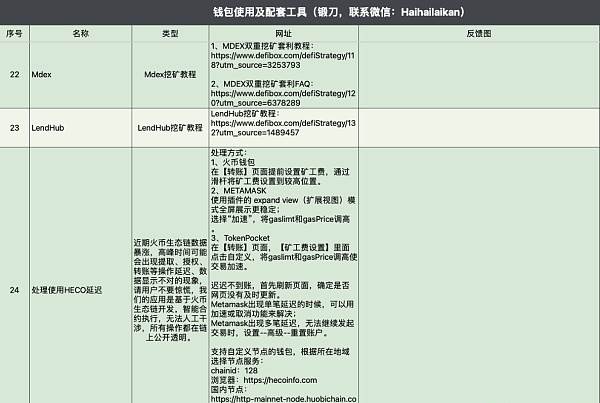This screenshot has width=600, height=403.
Task: Click the LendHub挖矿教程: label in URL cell
Action: tap(245, 114)
